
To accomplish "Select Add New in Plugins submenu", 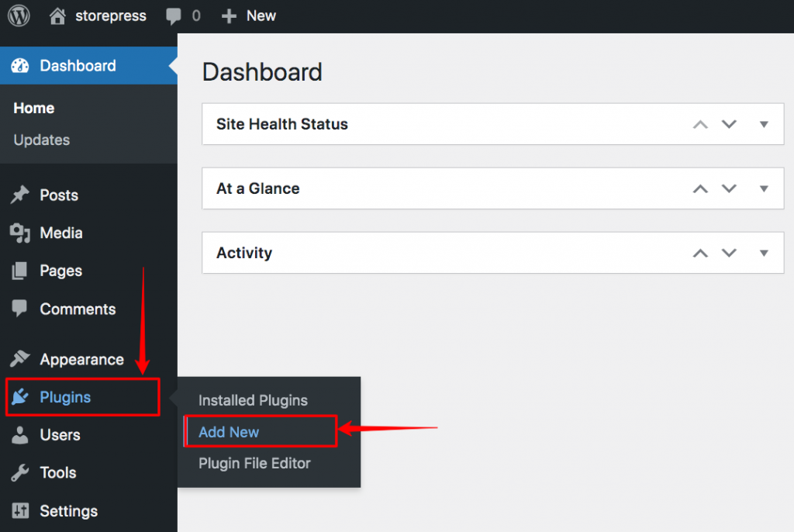I will (x=229, y=432).
